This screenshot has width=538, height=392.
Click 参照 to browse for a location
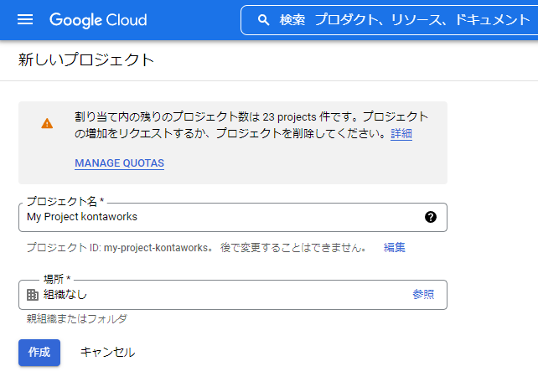coord(423,294)
